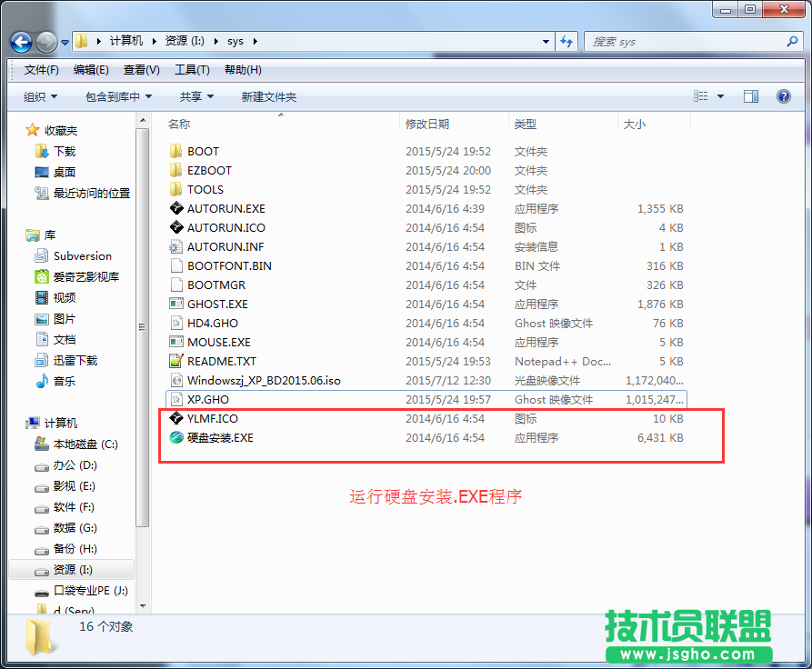Expand the recent locations history arrow
Image resolution: width=812 pixels, height=669 pixels.
point(64,41)
